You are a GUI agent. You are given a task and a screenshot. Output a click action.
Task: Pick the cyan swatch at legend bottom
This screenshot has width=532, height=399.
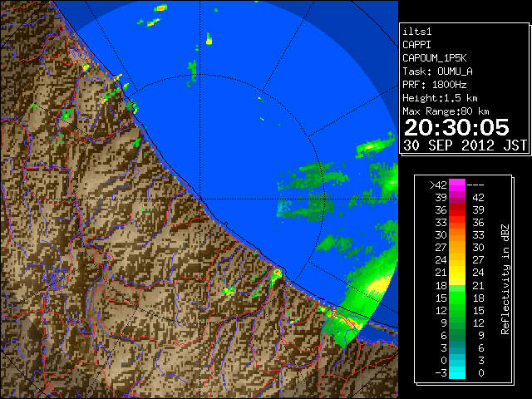click(457, 372)
